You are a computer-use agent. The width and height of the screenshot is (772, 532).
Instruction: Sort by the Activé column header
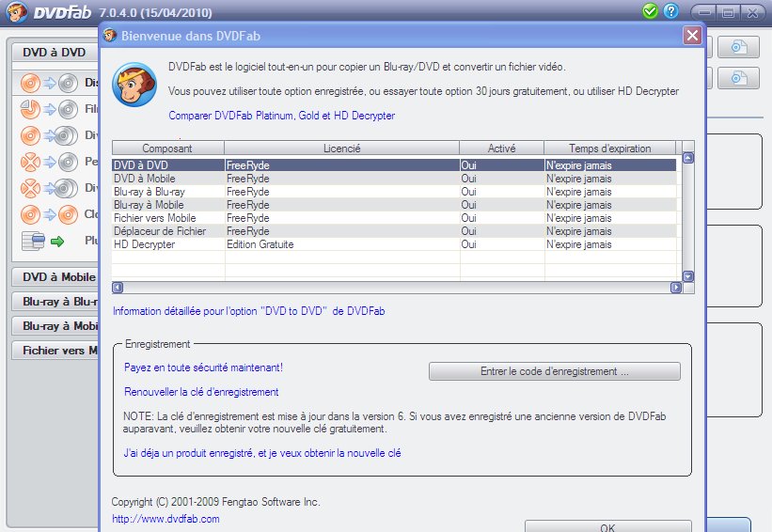click(x=502, y=149)
